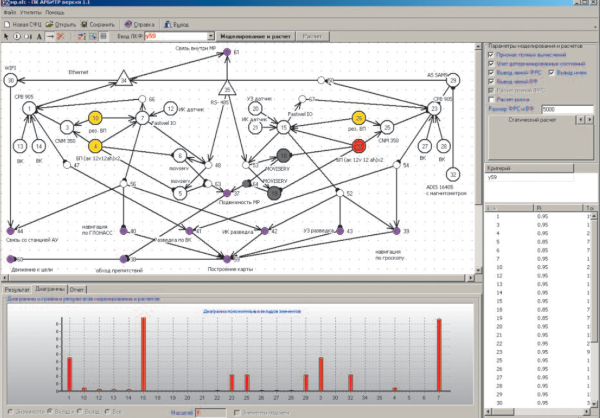Click right arrow next to Статический расчет
The width and height of the screenshot is (600, 418).
tap(589, 120)
